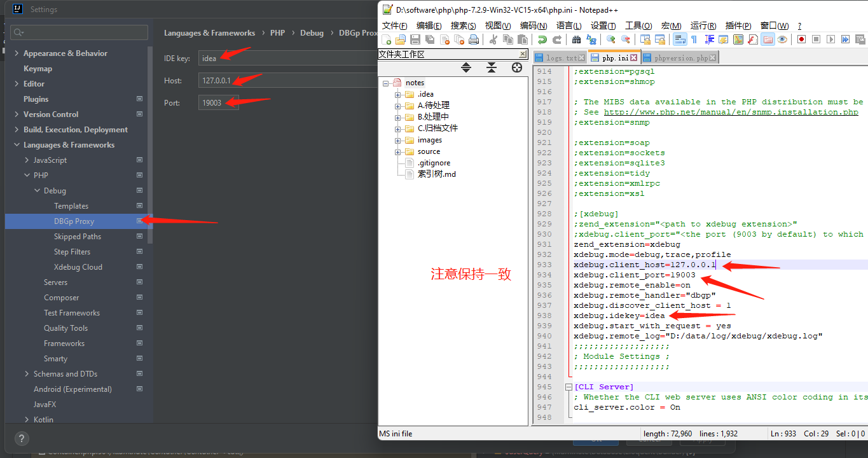This screenshot has height=458, width=868.
Task: Open the 语言(L) menu
Action: (x=568, y=25)
